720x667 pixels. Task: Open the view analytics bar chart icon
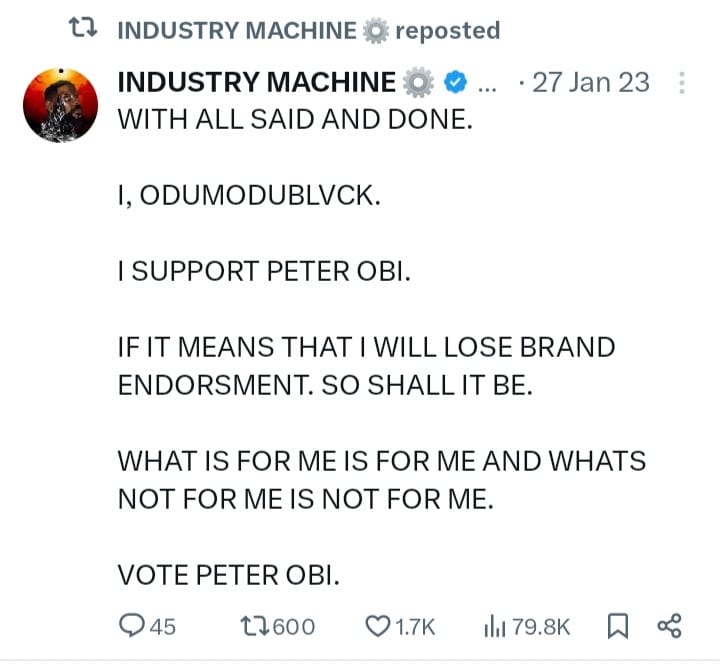(x=494, y=626)
